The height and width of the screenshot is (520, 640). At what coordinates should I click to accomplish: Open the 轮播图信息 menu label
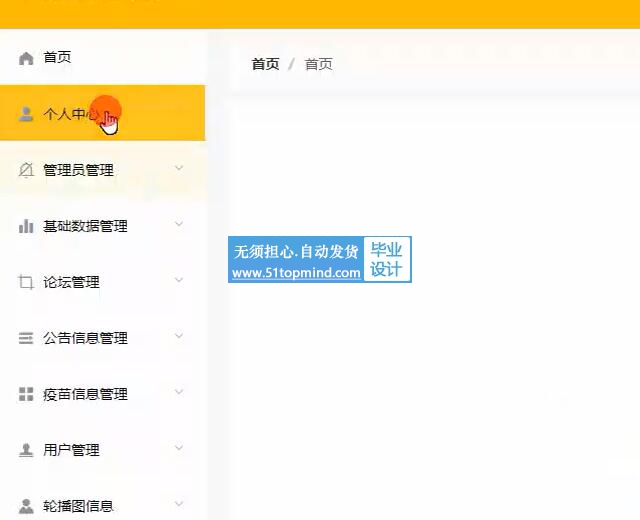78,506
